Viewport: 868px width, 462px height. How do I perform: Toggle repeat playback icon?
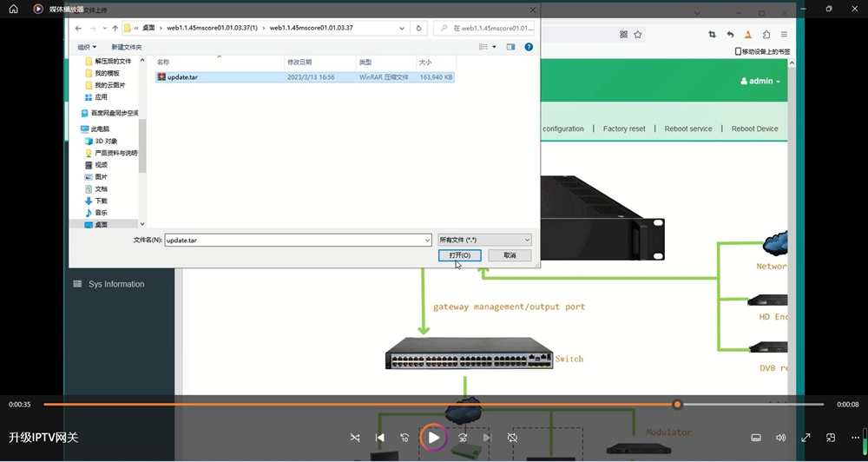pos(513,438)
